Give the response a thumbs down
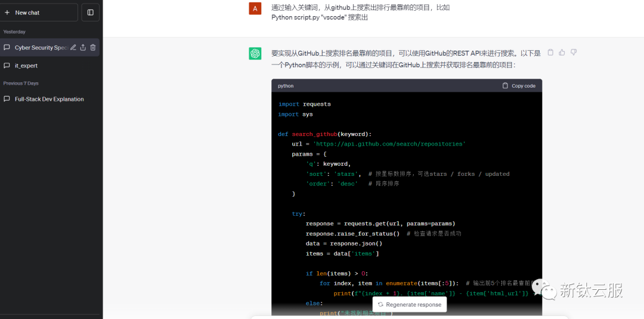This screenshot has height=319, width=644. (574, 52)
